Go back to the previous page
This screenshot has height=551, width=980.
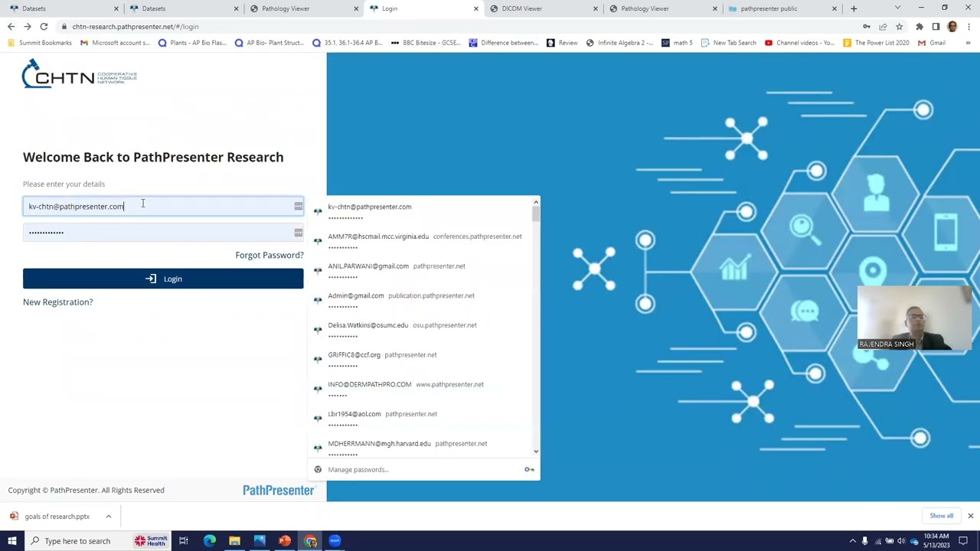[11, 27]
